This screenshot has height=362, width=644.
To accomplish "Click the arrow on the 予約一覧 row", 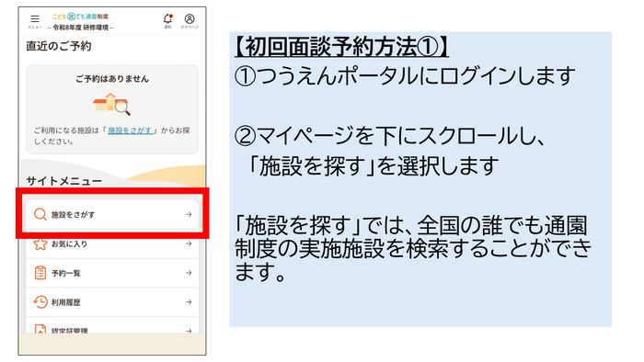I will pos(189,273).
